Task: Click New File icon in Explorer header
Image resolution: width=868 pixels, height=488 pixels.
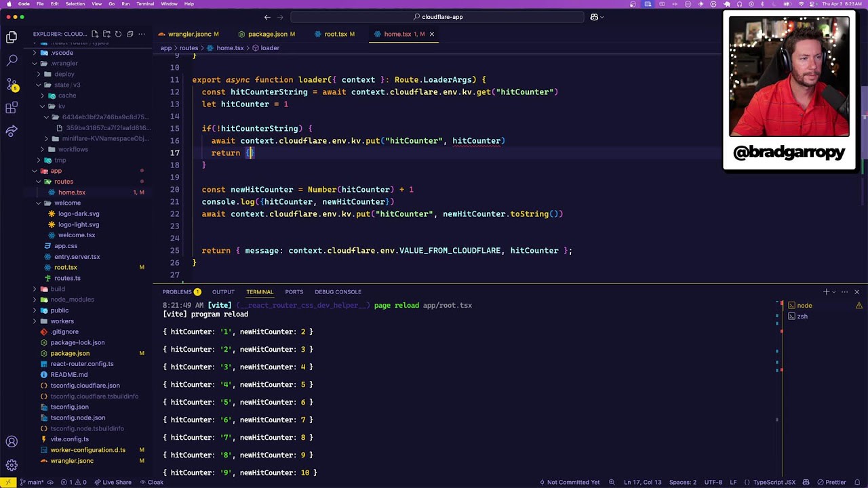Action: [95, 34]
